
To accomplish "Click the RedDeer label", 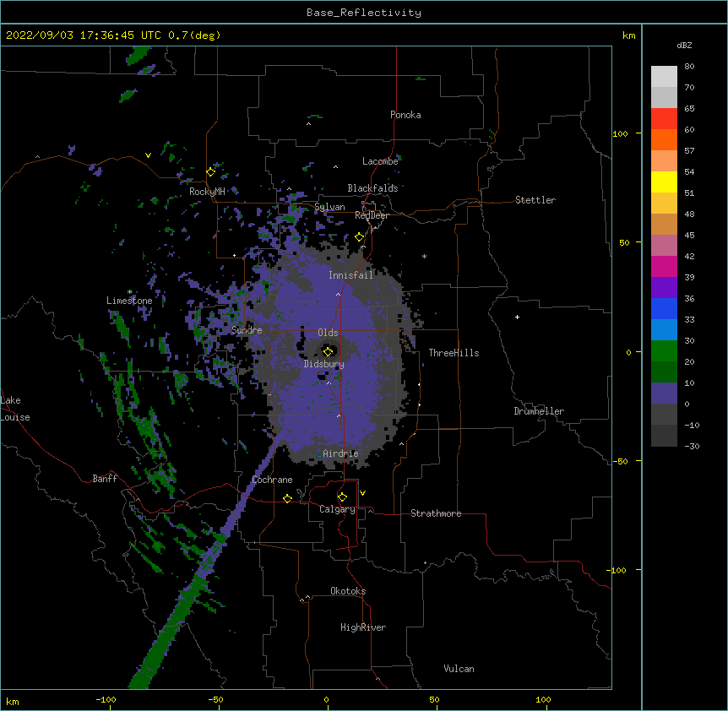I will (x=372, y=215).
